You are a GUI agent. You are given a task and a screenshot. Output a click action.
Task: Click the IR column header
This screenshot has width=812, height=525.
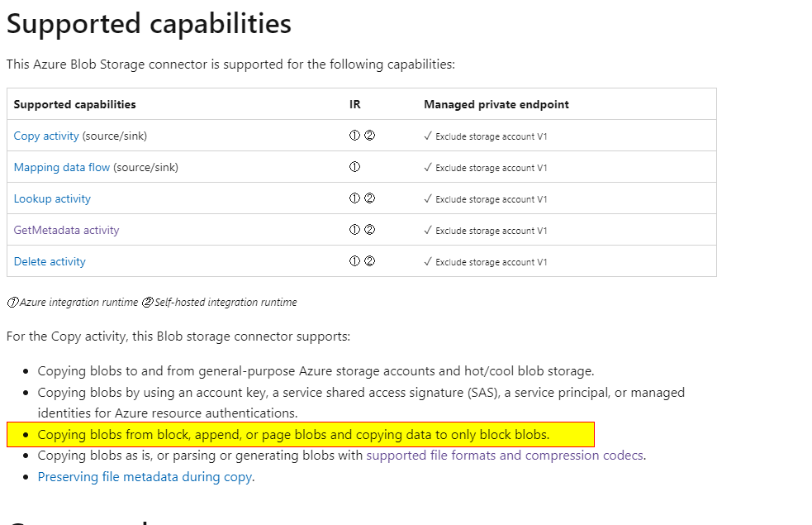tap(354, 104)
